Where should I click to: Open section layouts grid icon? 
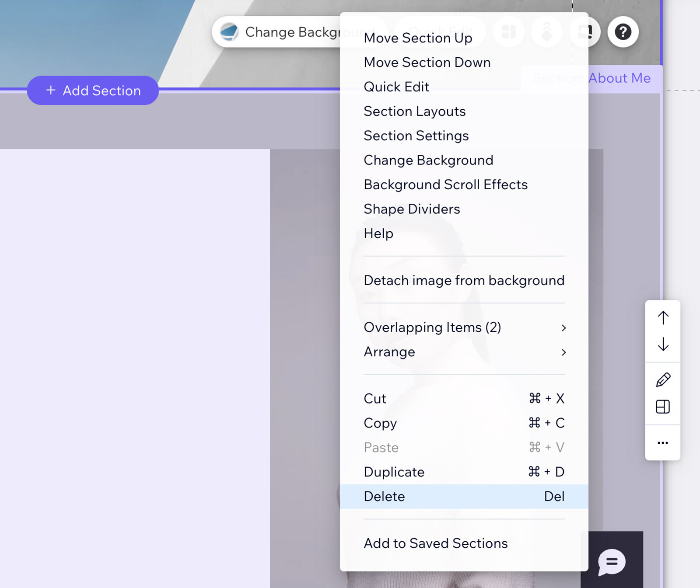coord(663,407)
